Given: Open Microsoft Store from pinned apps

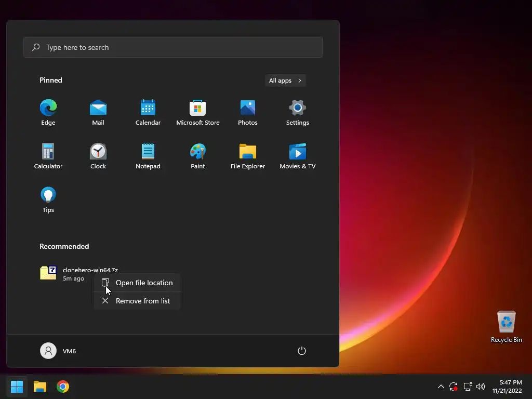Looking at the screenshot, I should click(198, 113).
